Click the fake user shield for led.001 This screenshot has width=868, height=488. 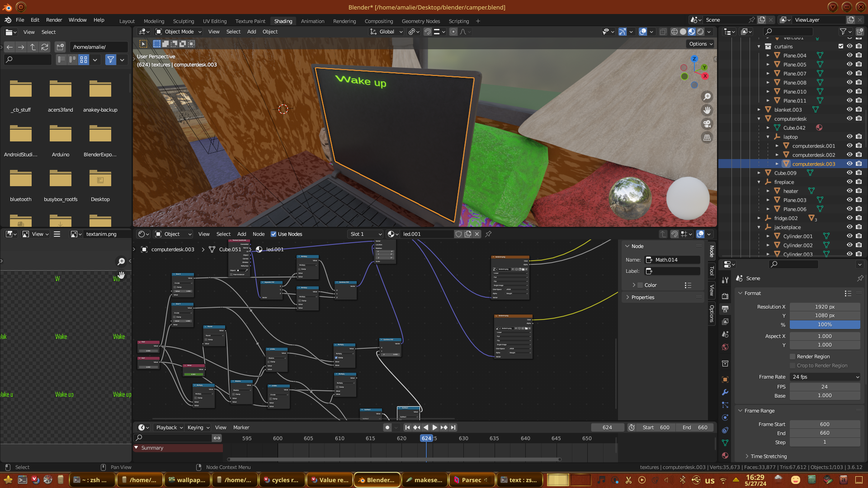click(x=459, y=234)
